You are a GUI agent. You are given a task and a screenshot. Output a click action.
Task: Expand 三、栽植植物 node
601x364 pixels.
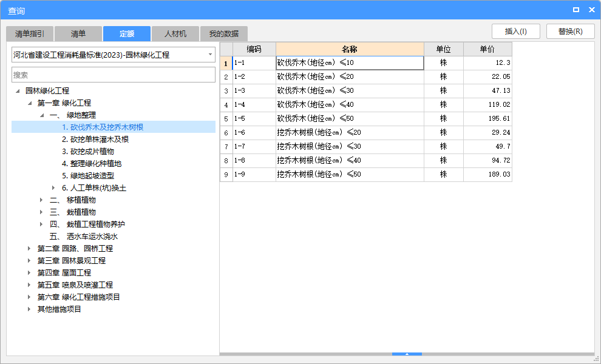coord(41,212)
